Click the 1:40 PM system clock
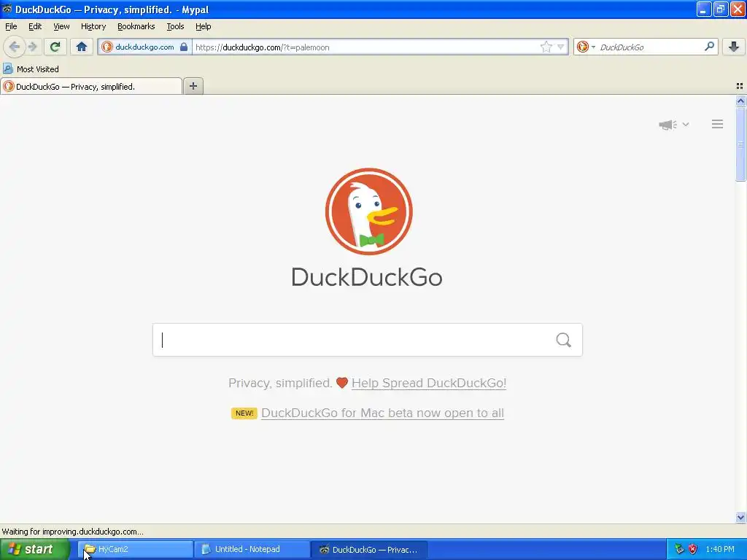Screen dimensions: 747x560 (720, 550)
